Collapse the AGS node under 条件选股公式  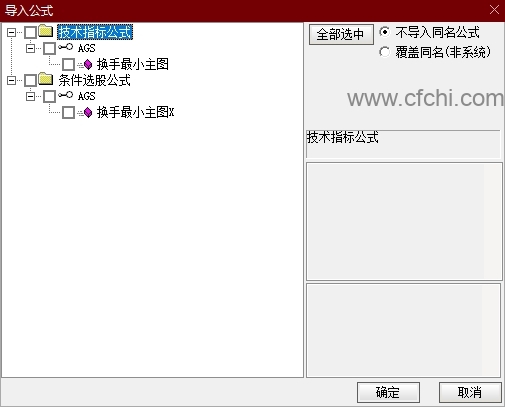(30, 96)
